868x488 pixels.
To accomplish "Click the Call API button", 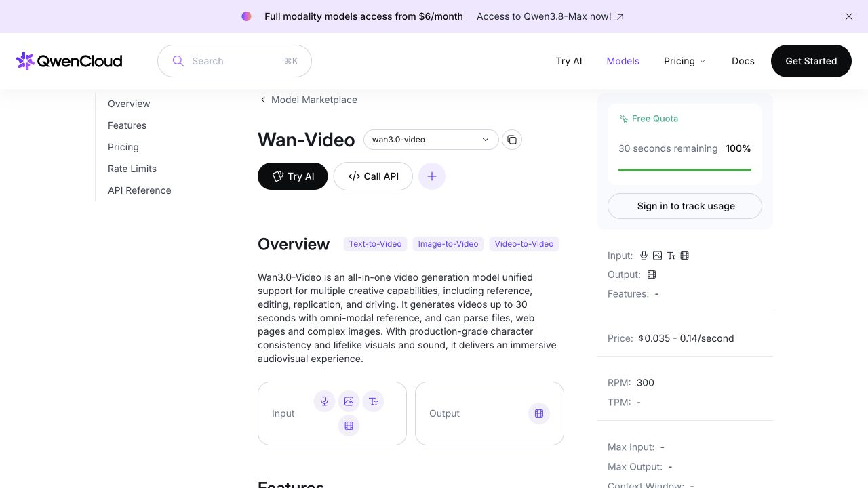I will pos(373,176).
